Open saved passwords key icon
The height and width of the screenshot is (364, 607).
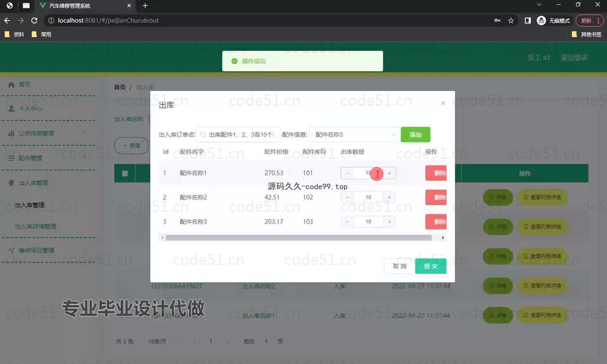coord(497,20)
